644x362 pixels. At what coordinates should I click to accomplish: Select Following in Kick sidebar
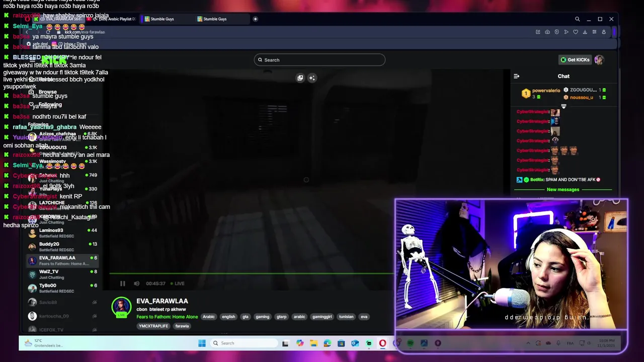(50, 105)
